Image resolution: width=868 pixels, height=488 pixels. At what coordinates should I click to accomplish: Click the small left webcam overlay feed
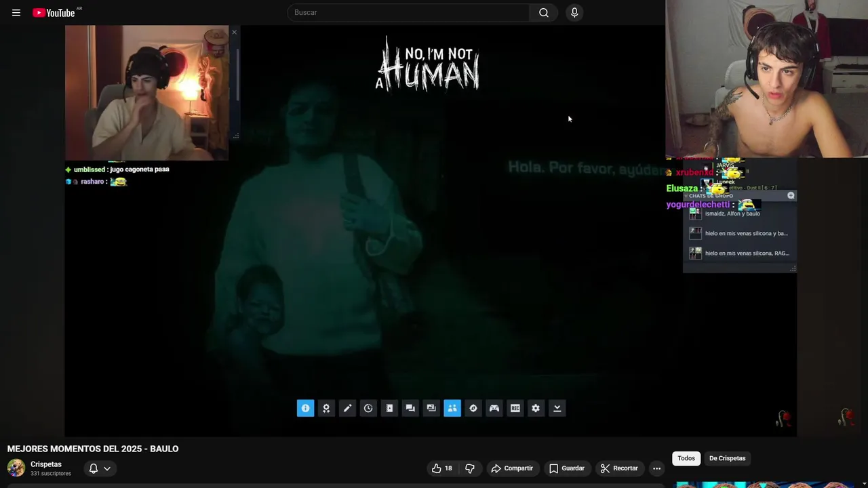click(146, 93)
